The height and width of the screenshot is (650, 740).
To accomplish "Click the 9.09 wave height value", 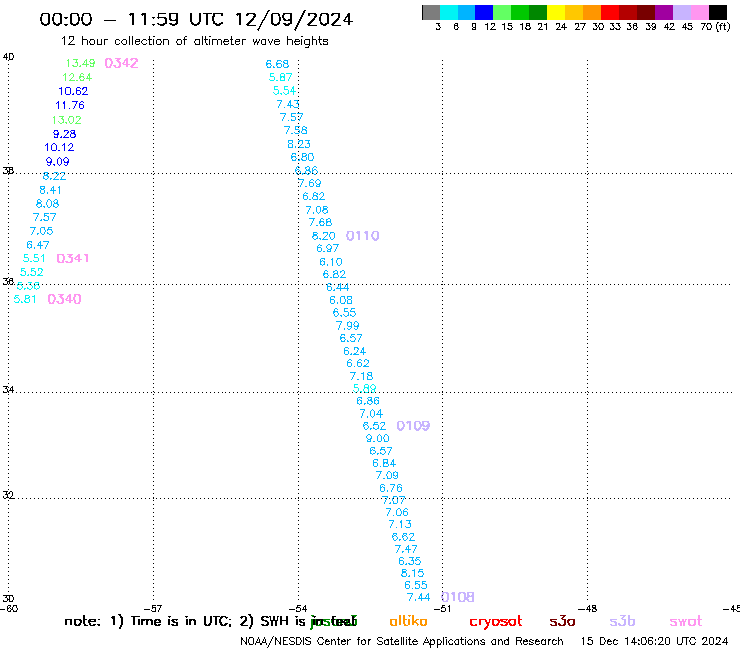I will click(x=57, y=162).
